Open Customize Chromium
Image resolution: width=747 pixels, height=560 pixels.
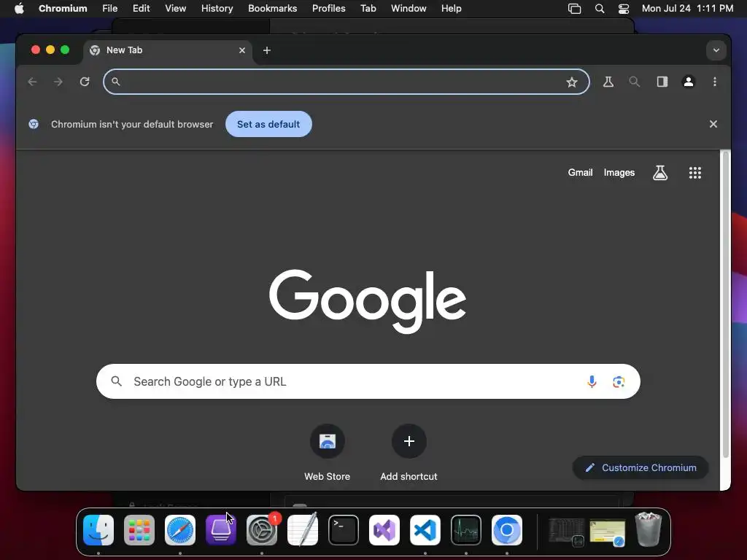tap(640, 467)
